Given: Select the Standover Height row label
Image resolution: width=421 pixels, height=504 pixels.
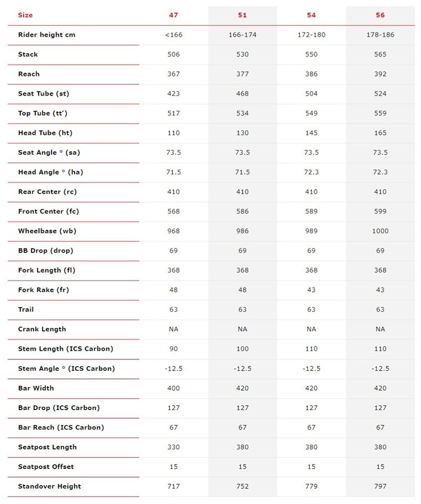Looking at the screenshot, I should click(x=50, y=487).
